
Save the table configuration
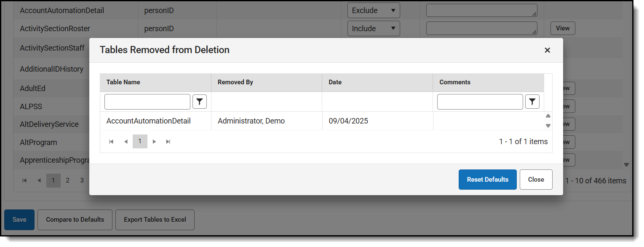click(x=19, y=220)
